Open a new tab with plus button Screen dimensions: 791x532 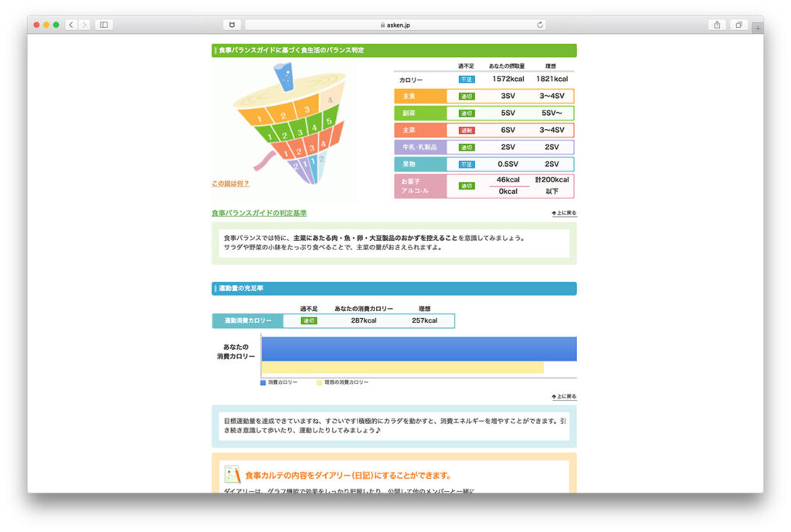pyautogui.click(x=757, y=29)
